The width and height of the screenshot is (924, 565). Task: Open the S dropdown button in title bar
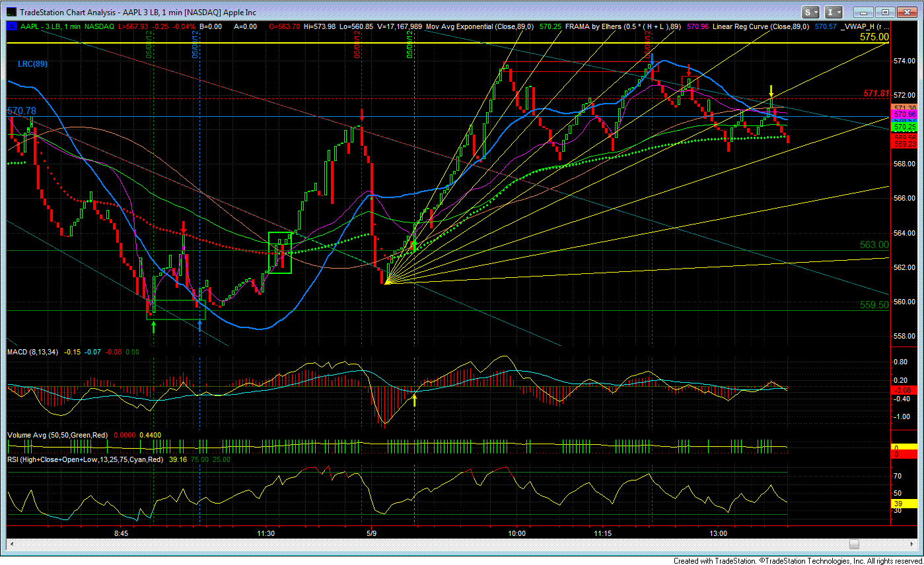[x=811, y=12]
